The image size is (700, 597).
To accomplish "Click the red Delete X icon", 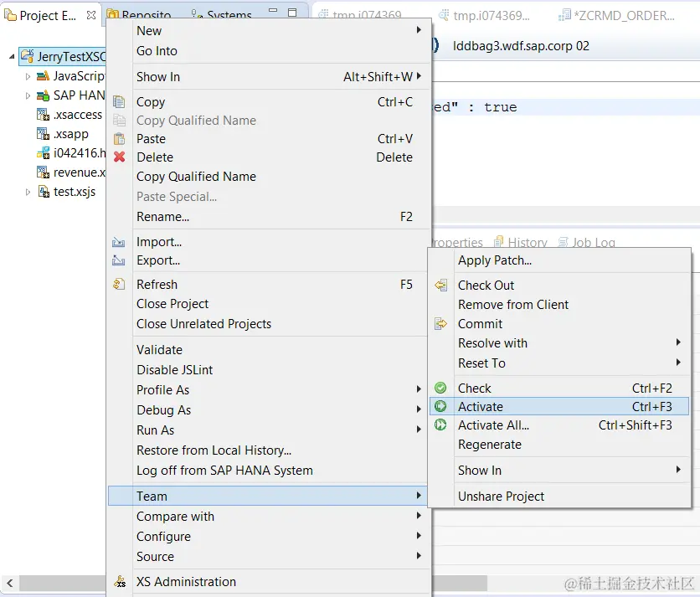I will tap(119, 157).
